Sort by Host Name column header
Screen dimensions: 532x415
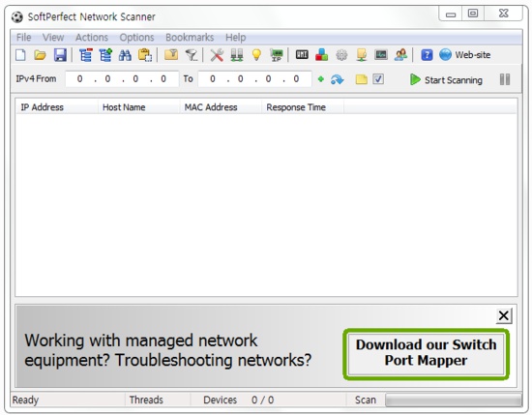138,107
